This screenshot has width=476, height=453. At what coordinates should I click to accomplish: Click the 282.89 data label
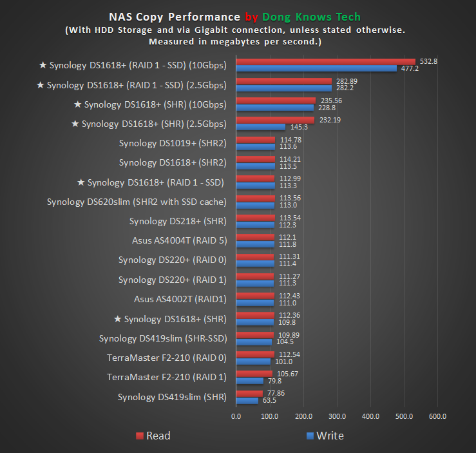point(347,81)
